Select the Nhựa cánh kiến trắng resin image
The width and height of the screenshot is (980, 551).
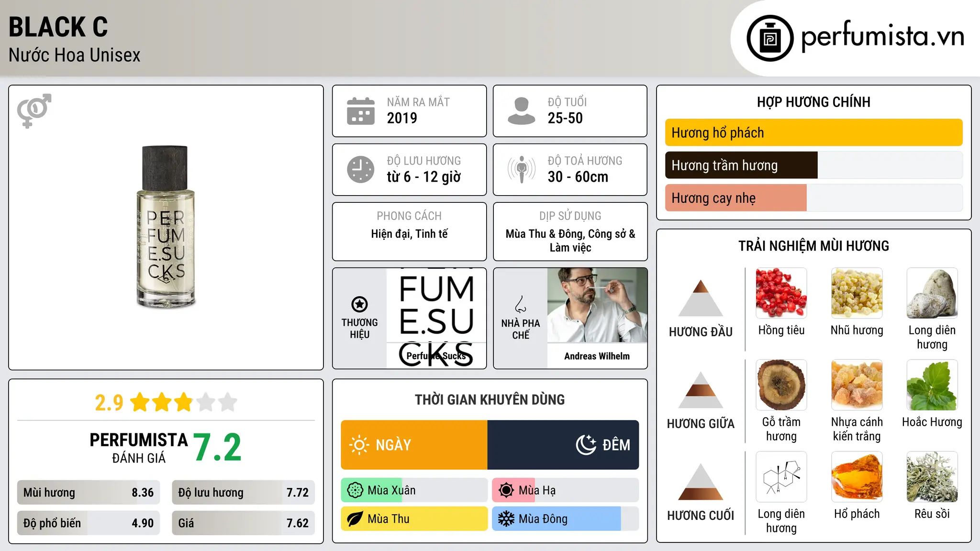(x=857, y=385)
